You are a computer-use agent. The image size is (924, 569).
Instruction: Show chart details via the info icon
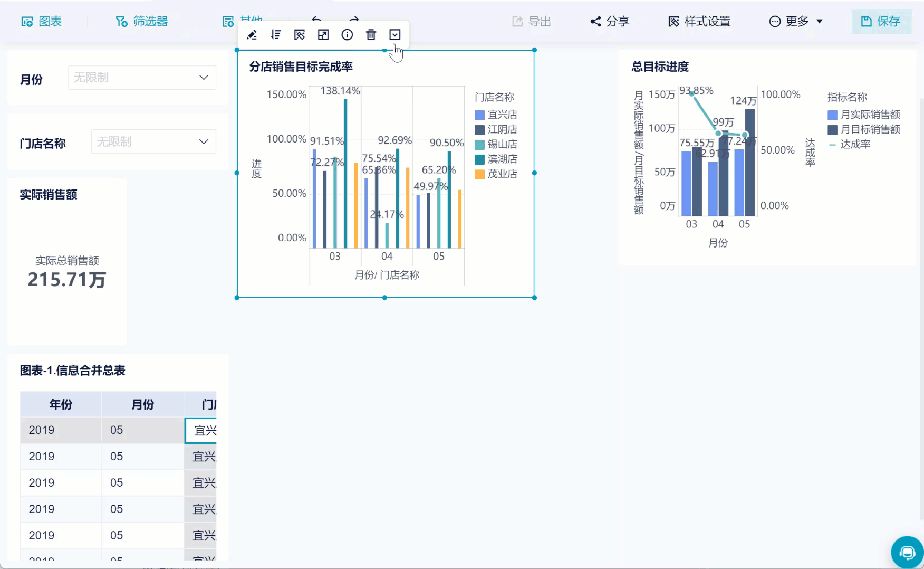pyautogui.click(x=347, y=35)
